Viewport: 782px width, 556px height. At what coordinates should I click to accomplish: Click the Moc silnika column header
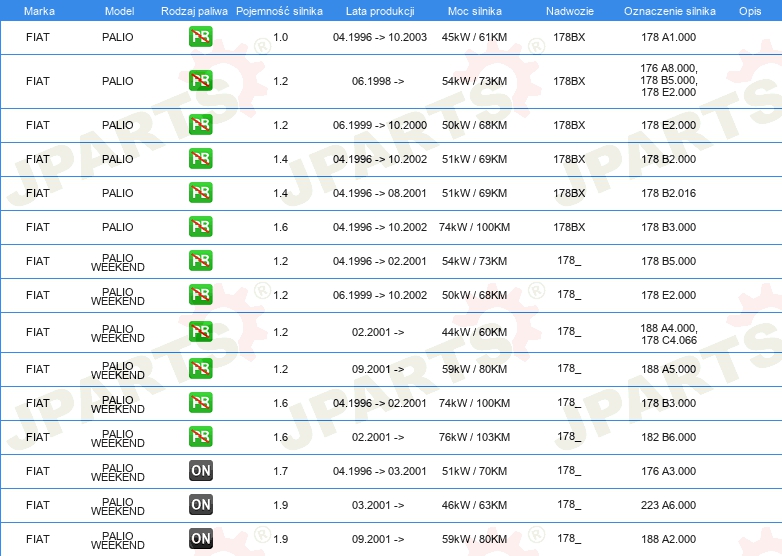click(x=474, y=11)
